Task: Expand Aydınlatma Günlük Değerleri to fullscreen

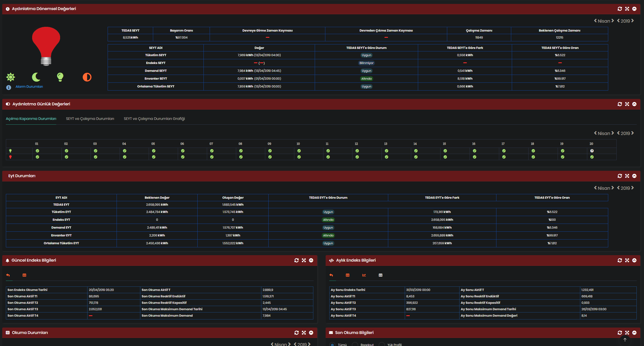Action: pos(627,104)
